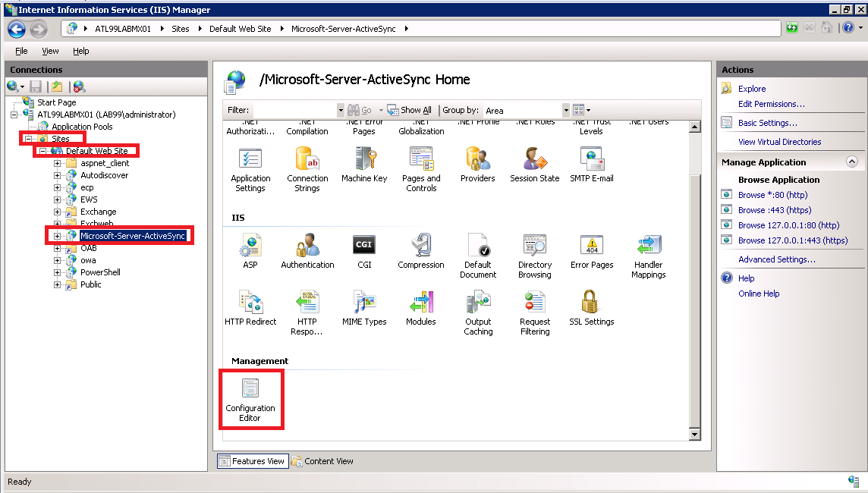Open the Compression feature
This screenshot has width=868, height=493.
[x=421, y=251]
